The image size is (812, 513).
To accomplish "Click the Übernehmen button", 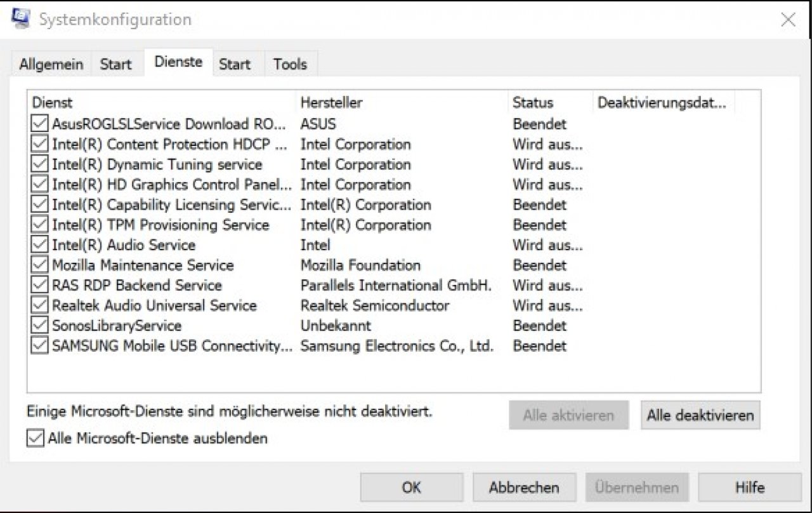I will coord(637,488).
